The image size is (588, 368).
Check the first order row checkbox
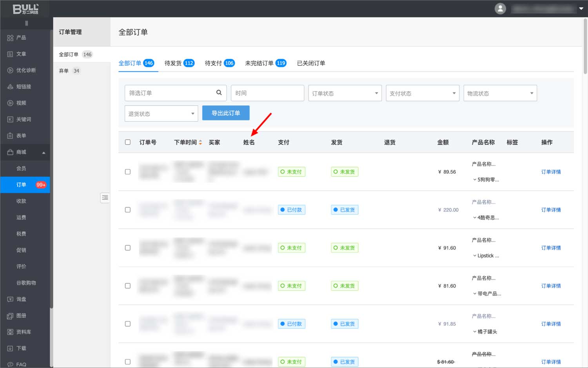click(x=128, y=172)
